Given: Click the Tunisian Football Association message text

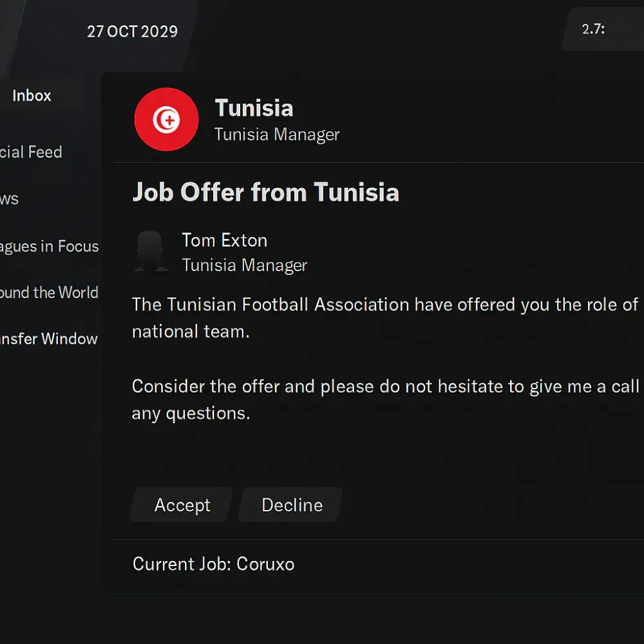Looking at the screenshot, I should click(x=384, y=305).
